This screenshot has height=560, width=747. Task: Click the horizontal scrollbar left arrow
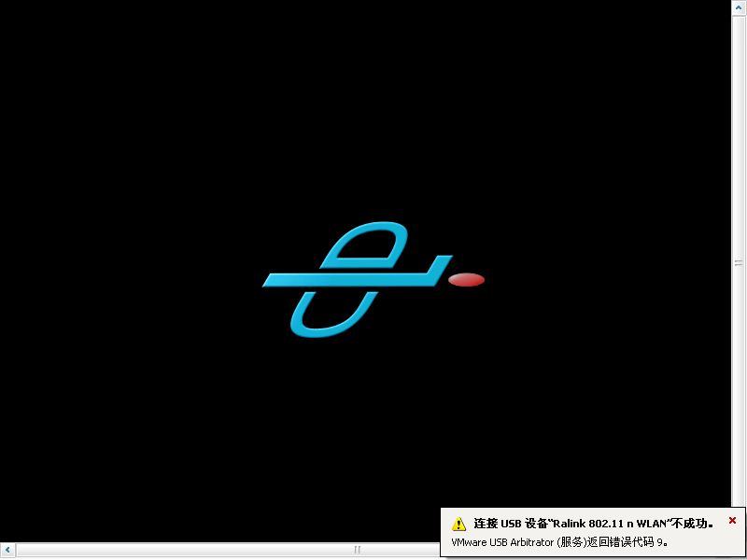7,550
